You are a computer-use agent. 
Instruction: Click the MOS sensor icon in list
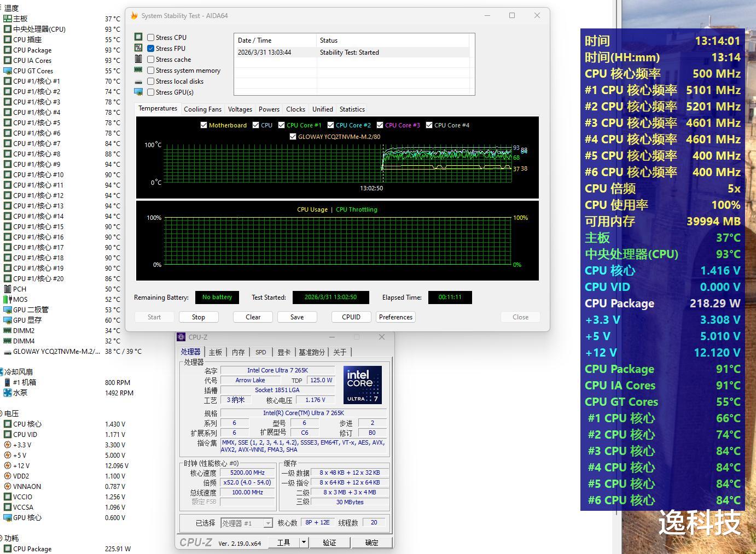[8, 299]
